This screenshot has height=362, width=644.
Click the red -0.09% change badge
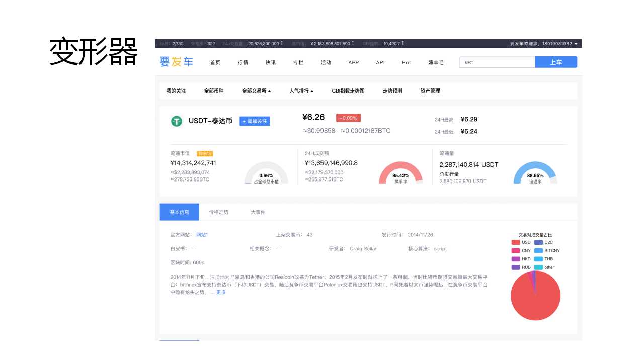point(348,118)
